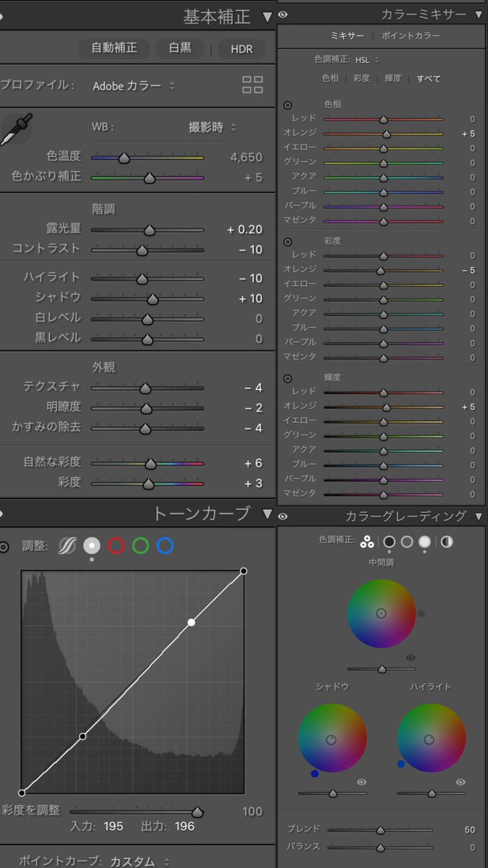The image size is (488, 868).
Task: Click the 色相 オレンジ slider handle
Action: tap(386, 134)
